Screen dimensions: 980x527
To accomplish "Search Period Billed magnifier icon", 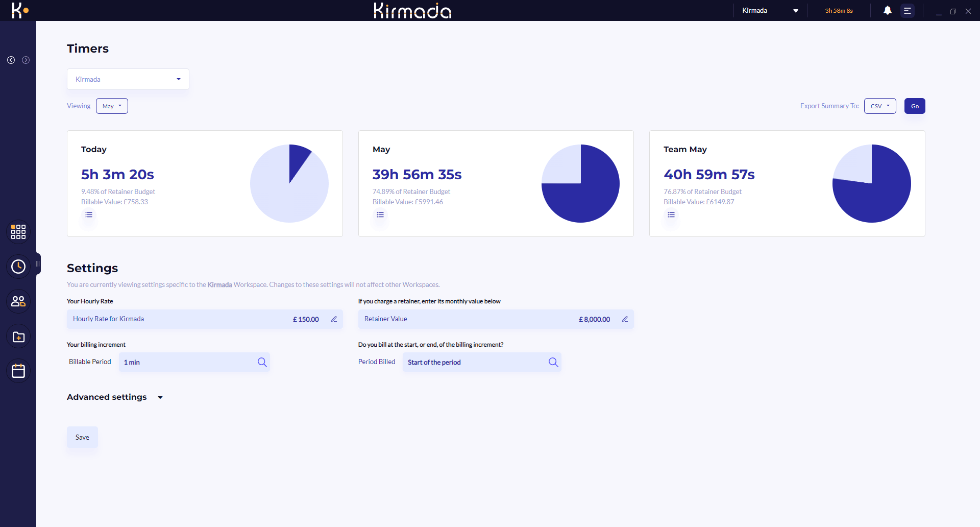I will (x=553, y=362).
